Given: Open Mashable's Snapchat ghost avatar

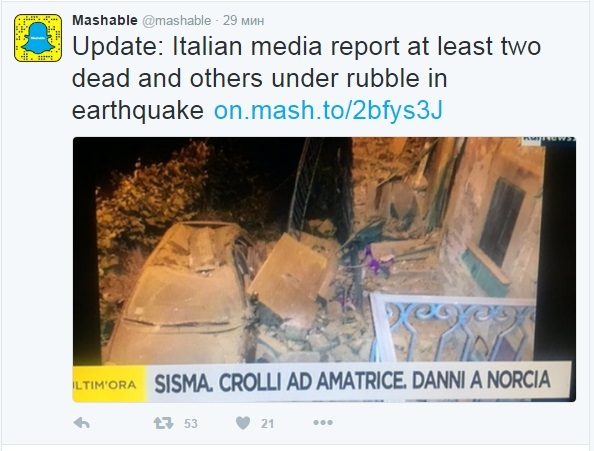Looking at the screenshot, I should tap(38, 38).
